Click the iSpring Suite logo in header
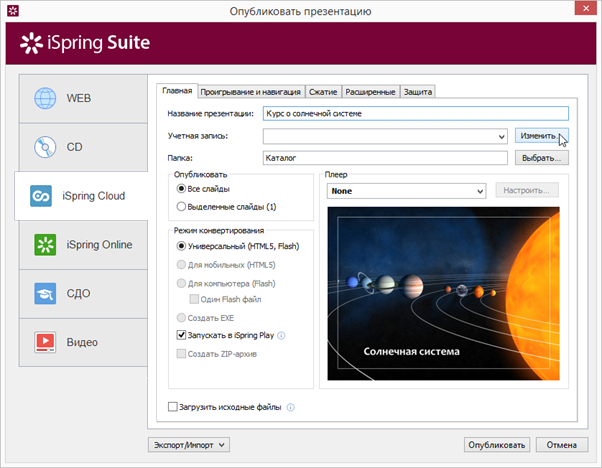 click(85, 43)
